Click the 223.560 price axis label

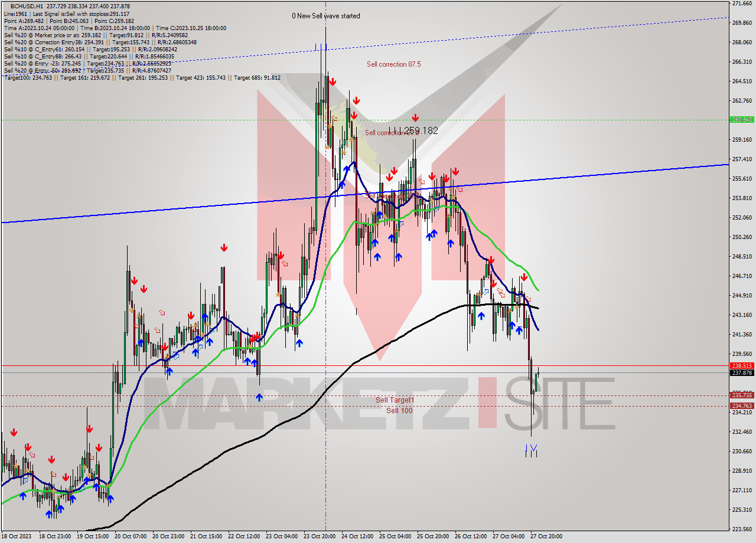coord(741,529)
